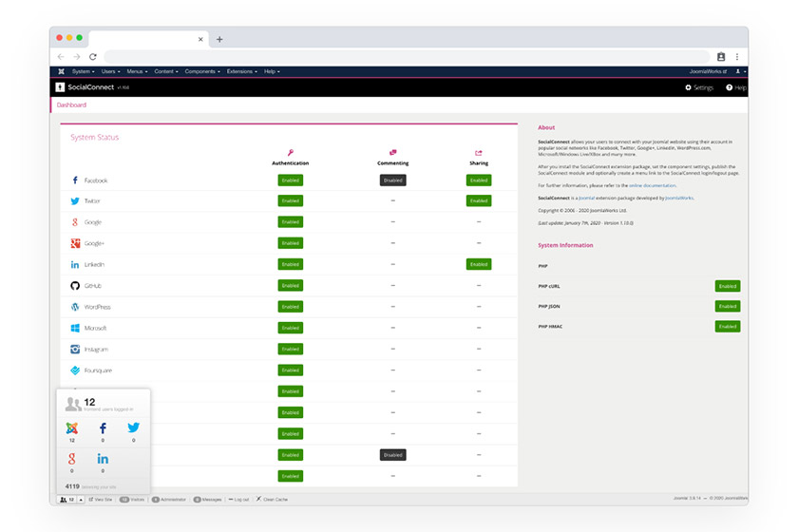Click the Google row icon

point(75,222)
